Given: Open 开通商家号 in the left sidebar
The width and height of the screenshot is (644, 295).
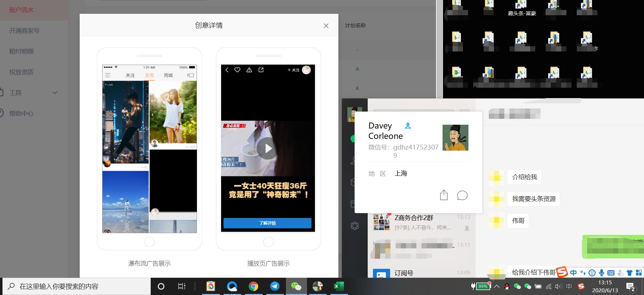Looking at the screenshot, I should pyautogui.click(x=24, y=31).
